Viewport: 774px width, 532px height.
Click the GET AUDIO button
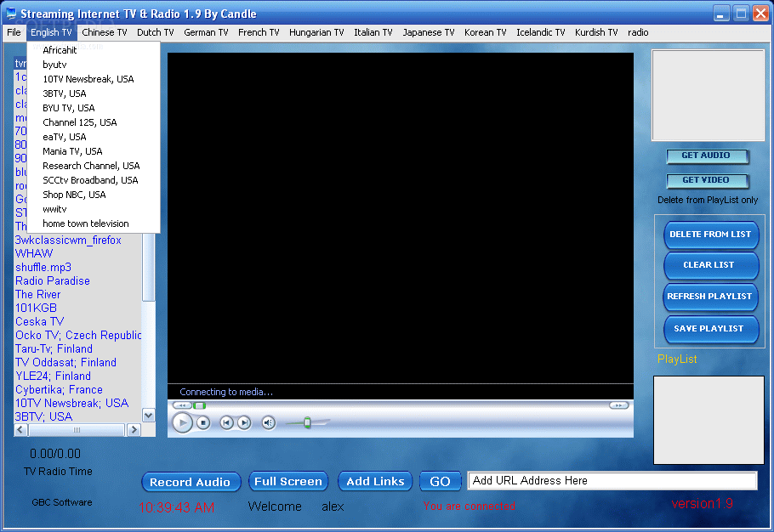708,156
